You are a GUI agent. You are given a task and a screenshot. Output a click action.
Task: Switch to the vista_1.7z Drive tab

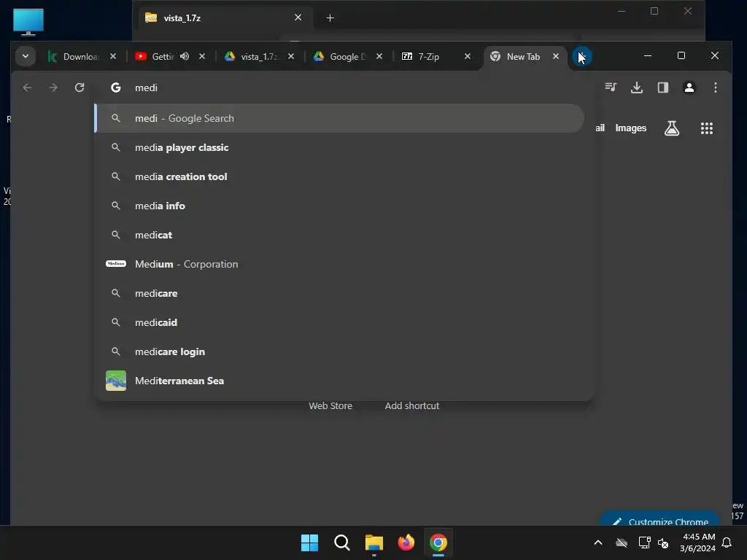pos(258,56)
